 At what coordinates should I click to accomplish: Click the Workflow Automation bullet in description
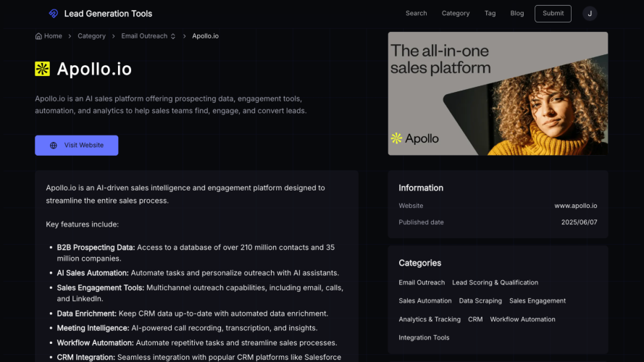[197, 342]
